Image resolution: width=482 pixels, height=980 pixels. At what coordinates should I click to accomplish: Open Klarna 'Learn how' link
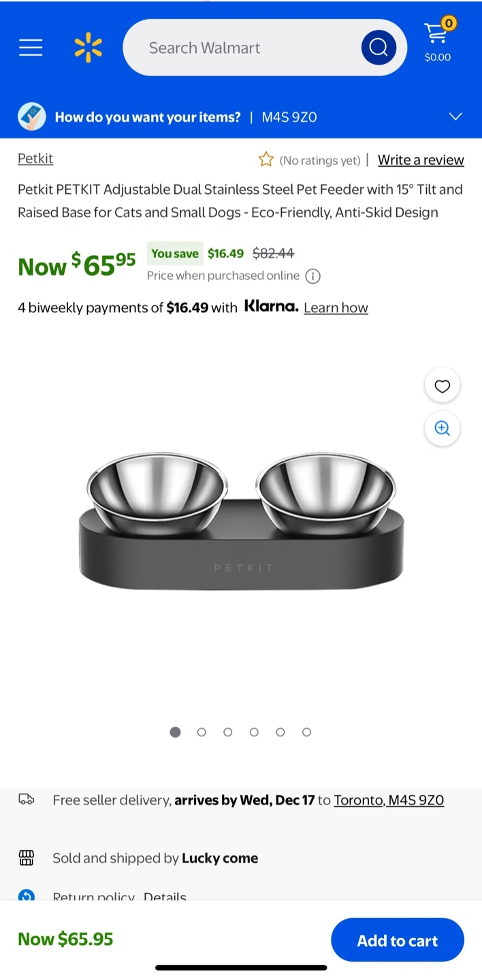336,308
